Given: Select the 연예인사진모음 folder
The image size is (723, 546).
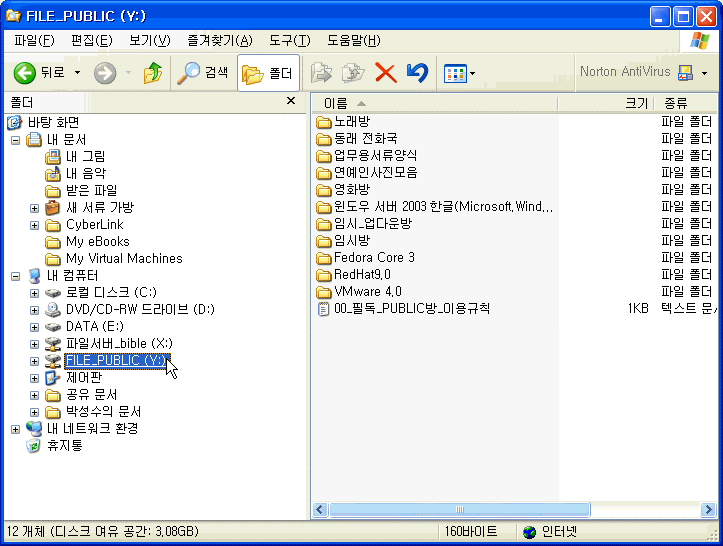Looking at the screenshot, I should coord(375,173).
